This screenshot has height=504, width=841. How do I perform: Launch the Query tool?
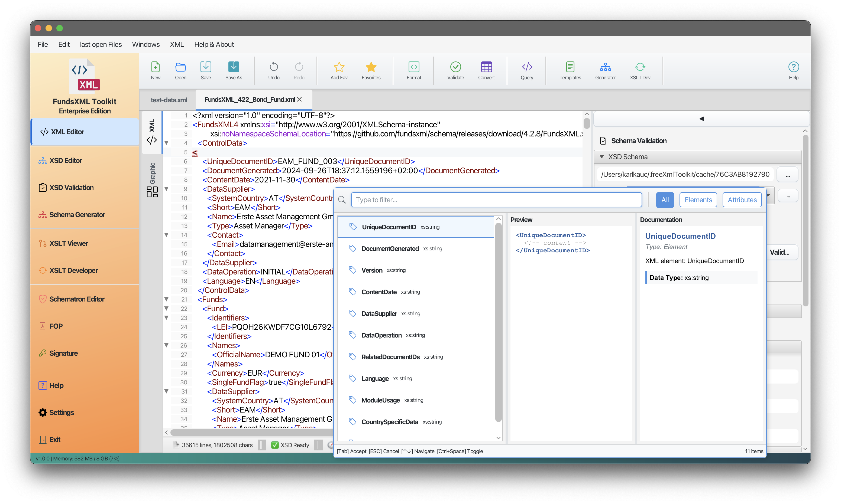click(x=526, y=70)
